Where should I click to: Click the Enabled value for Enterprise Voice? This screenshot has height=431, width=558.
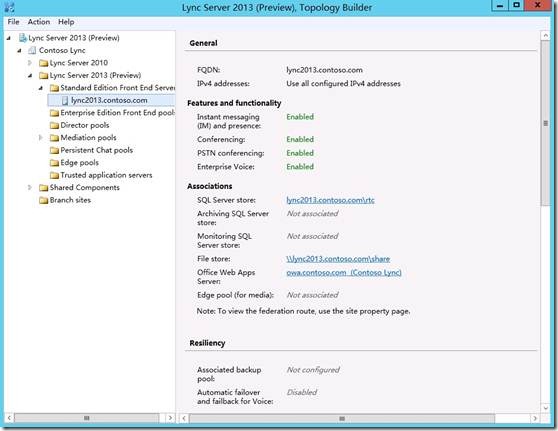point(300,167)
